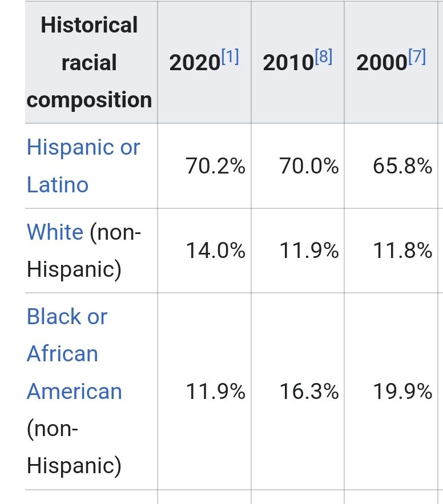Click the 14.0% cell
This screenshot has width=443, height=504.
(215, 251)
